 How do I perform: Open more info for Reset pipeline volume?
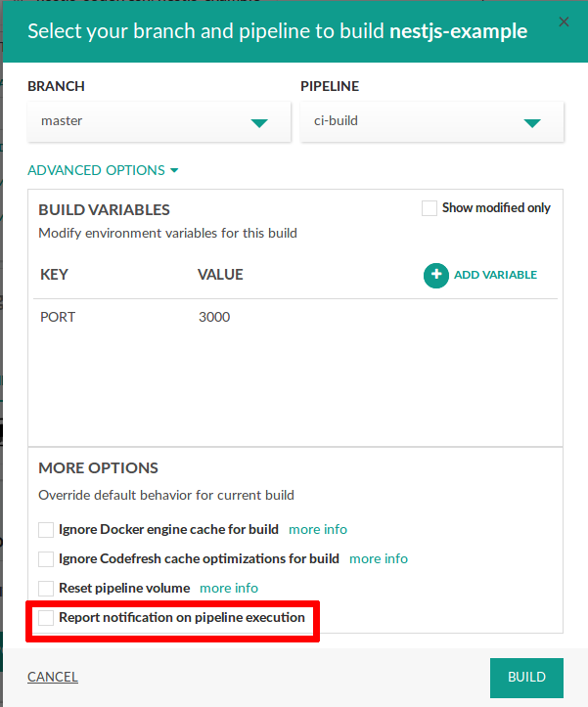(x=229, y=588)
